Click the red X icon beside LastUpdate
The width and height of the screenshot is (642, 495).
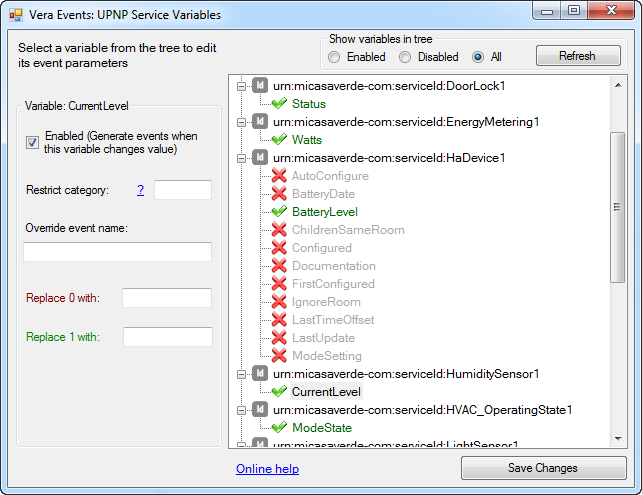click(279, 338)
